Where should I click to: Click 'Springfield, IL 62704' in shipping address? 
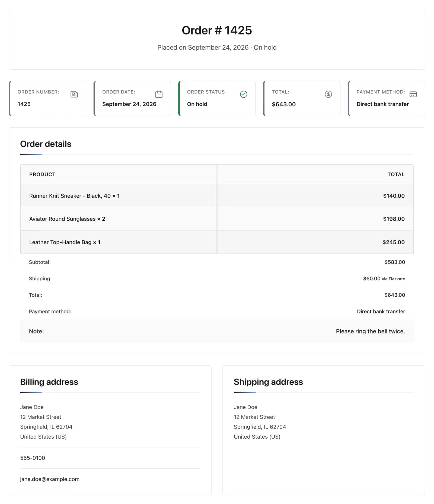click(x=260, y=427)
